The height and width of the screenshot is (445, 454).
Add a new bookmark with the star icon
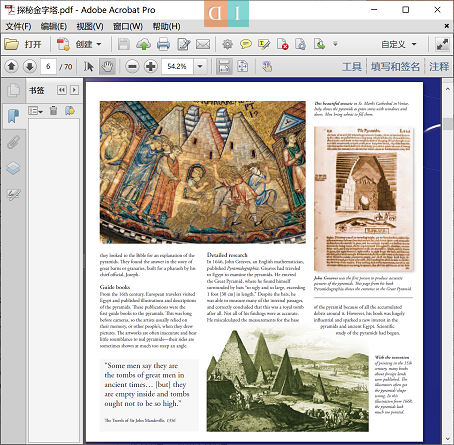(x=70, y=110)
